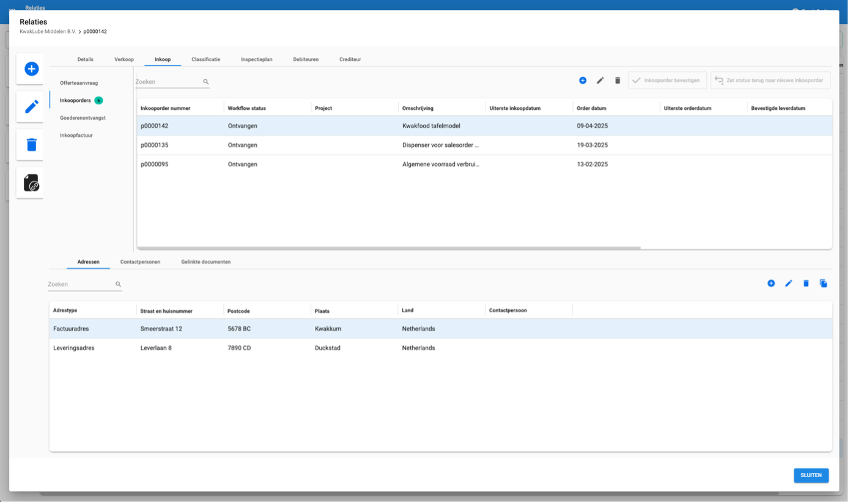Open the Inspectieplan tab
Screen dimensions: 850x504
point(257,59)
